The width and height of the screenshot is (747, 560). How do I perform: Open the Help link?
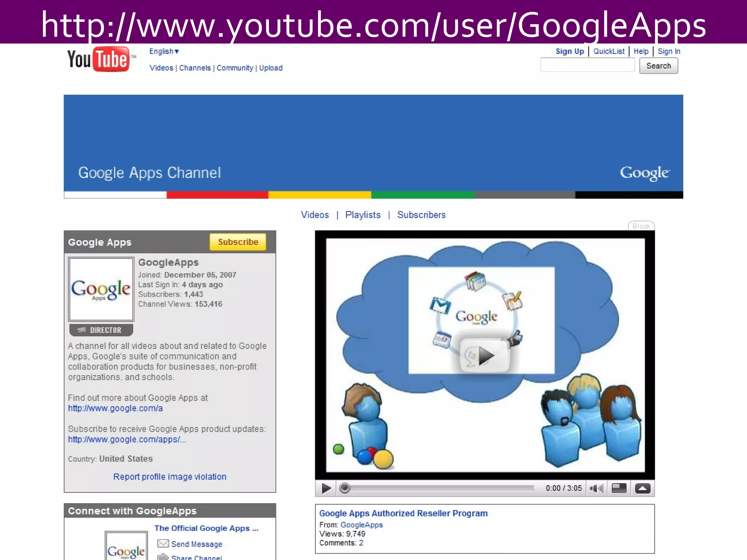641,51
